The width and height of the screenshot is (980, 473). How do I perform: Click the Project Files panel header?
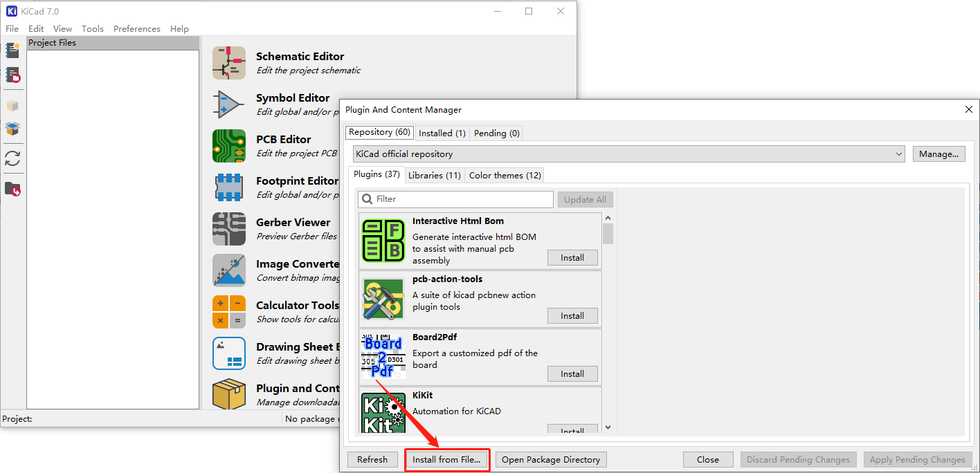tap(113, 43)
